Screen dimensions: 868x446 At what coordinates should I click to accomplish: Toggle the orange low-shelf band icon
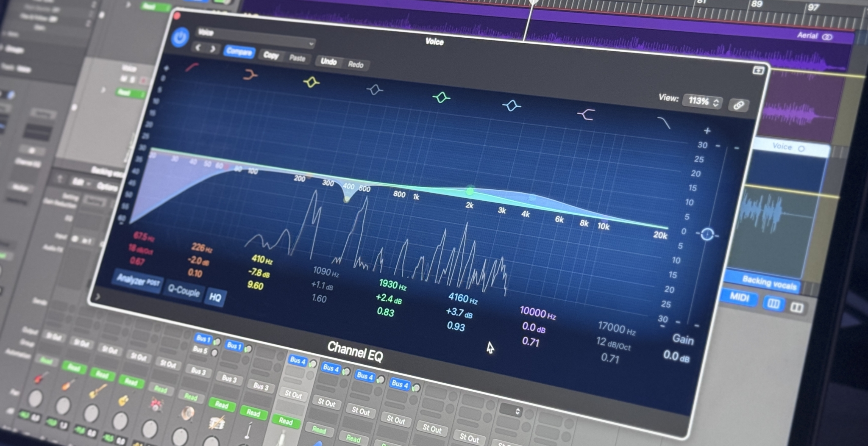pyautogui.click(x=250, y=75)
